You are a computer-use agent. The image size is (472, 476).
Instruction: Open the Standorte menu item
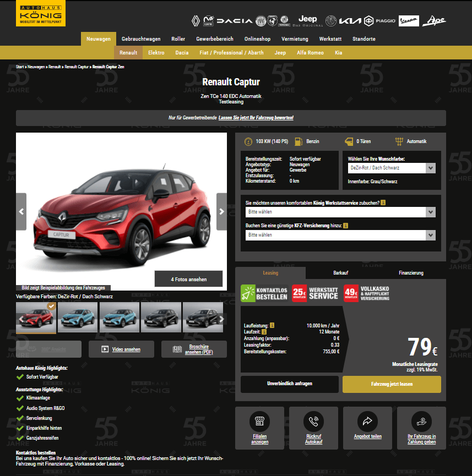[364, 39]
